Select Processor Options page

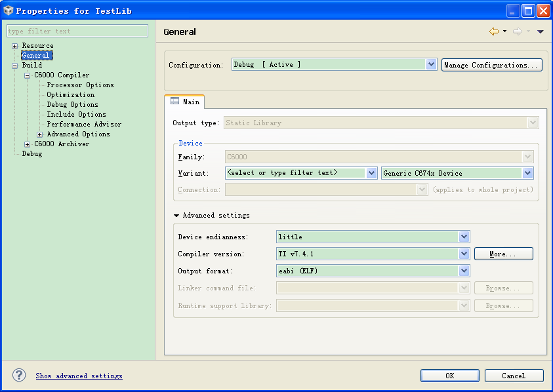81,85
